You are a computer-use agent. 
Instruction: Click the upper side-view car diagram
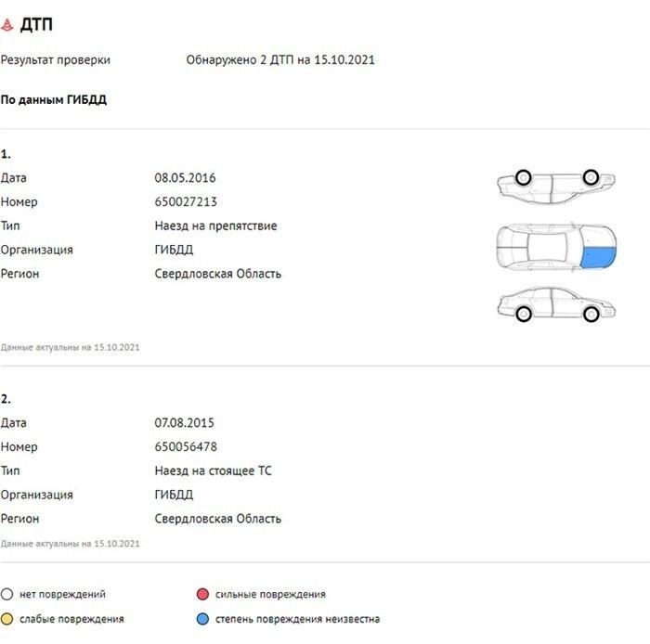tap(555, 185)
